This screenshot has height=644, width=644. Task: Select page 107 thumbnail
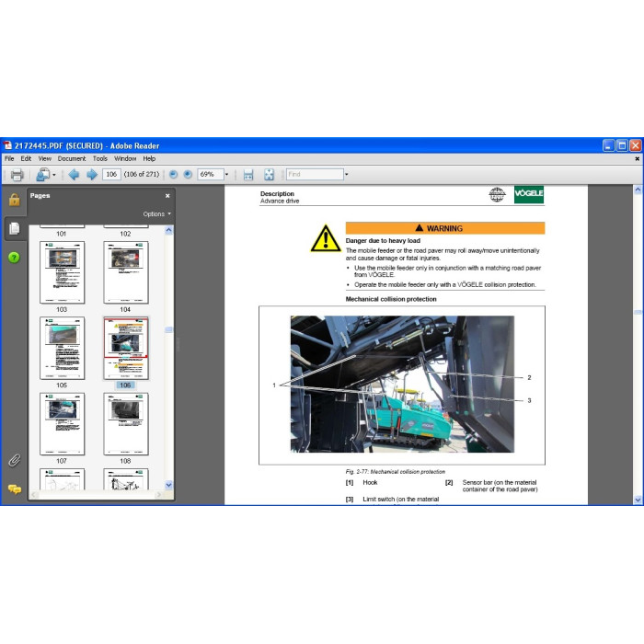pos(62,424)
